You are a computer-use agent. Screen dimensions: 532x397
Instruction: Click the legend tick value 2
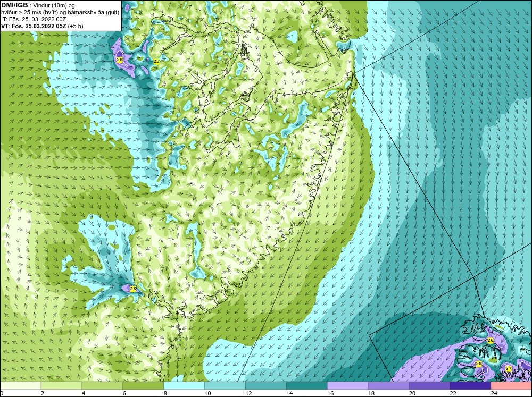[43, 393]
